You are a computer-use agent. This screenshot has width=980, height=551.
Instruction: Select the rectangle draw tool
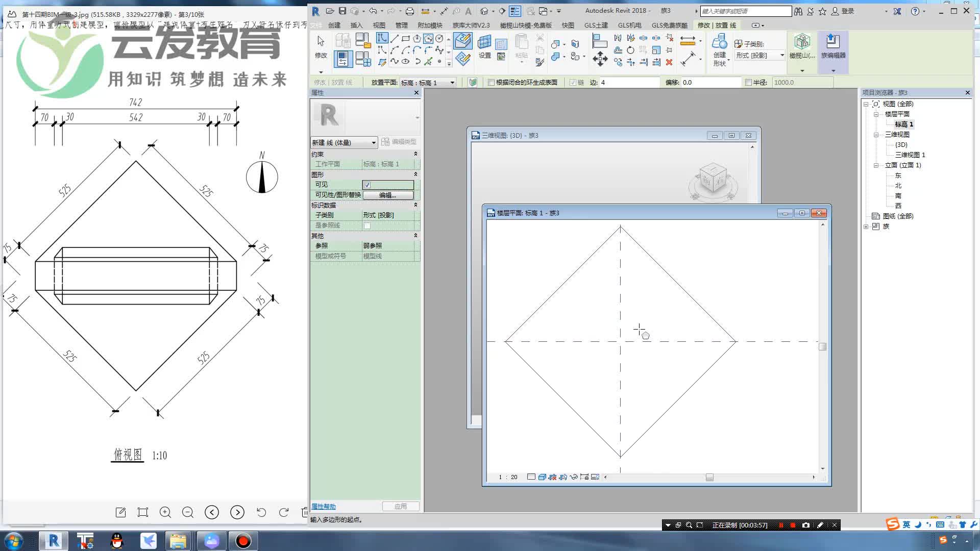(406, 39)
